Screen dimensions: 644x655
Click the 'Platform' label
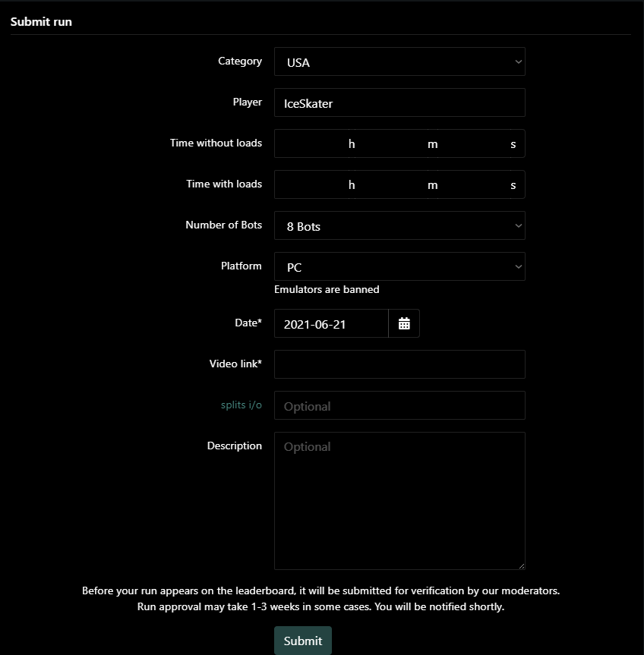(241, 266)
